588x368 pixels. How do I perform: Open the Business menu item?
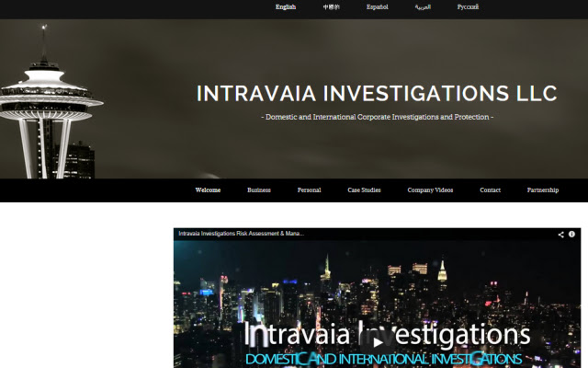click(x=259, y=190)
